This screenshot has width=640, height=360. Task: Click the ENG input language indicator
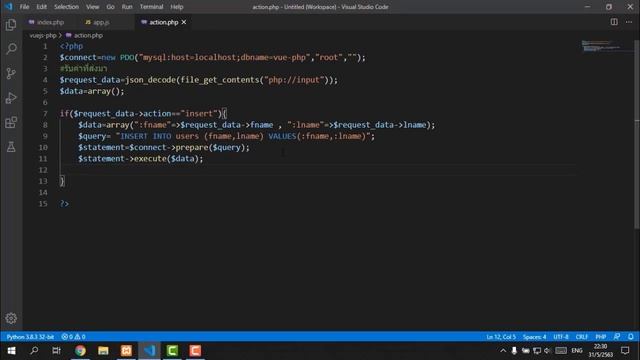point(577,351)
